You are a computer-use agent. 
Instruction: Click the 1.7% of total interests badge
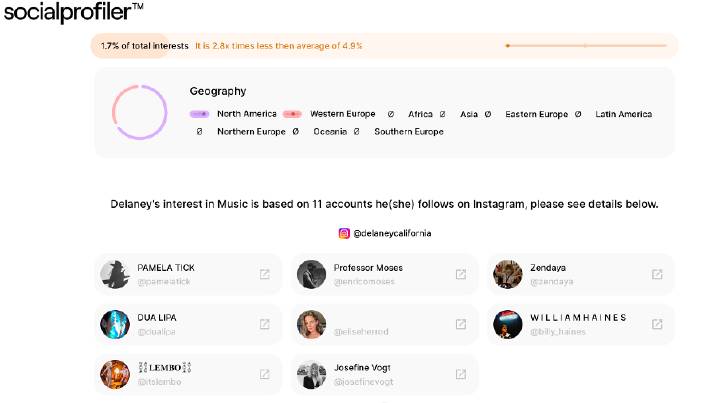(x=145, y=45)
